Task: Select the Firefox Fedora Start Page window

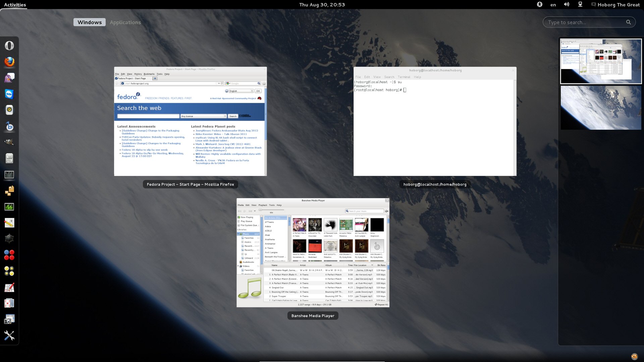Action: (191, 121)
